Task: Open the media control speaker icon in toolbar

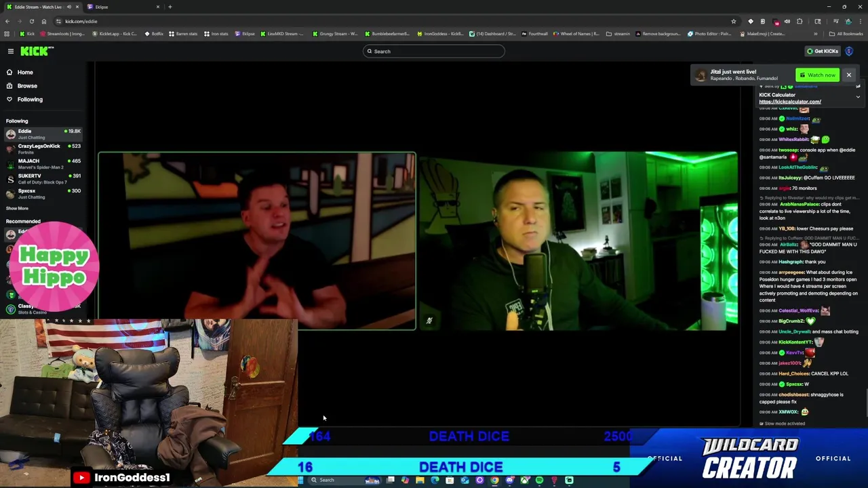Action: (787, 21)
